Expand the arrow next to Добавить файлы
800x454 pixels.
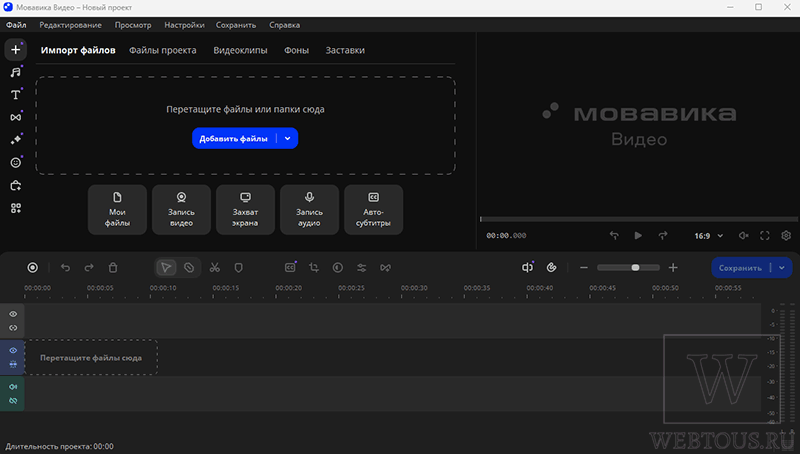pyautogui.click(x=288, y=138)
